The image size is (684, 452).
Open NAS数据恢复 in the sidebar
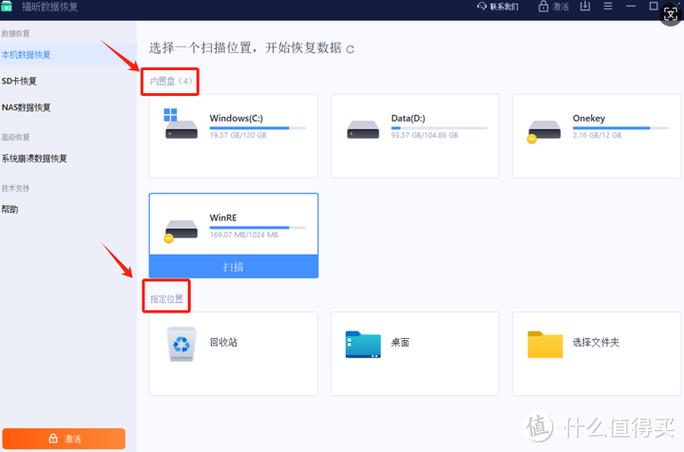tap(26, 107)
